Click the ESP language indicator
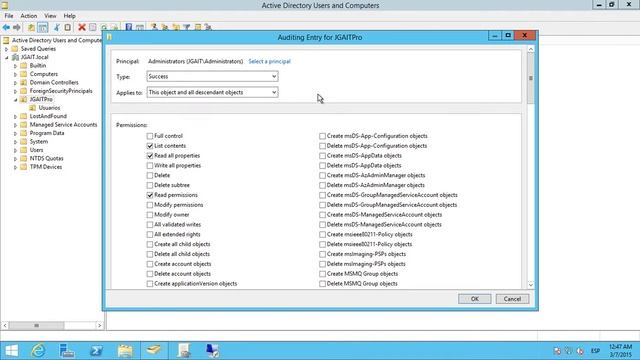Viewport: 640px width, 360px height. click(x=596, y=351)
